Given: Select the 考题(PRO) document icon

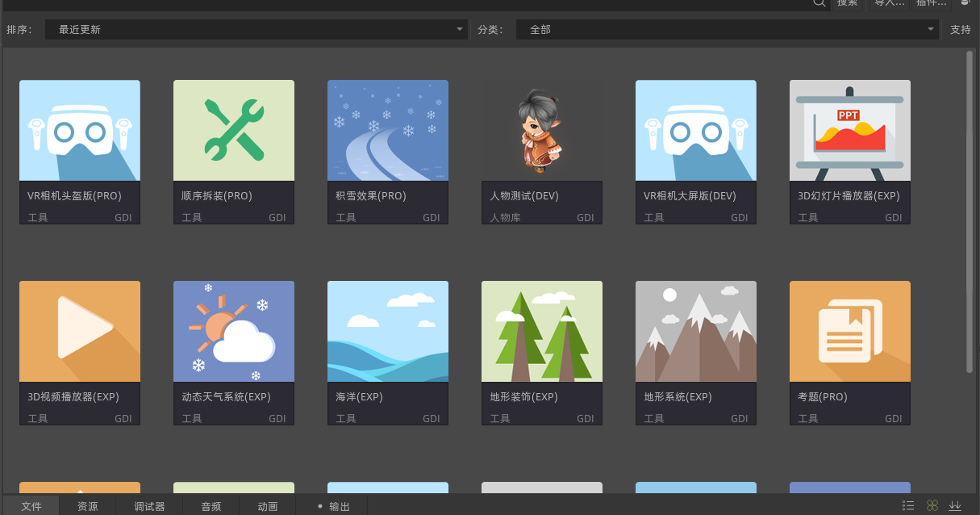Looking at the screenshot, I should (x=850, y=331).
